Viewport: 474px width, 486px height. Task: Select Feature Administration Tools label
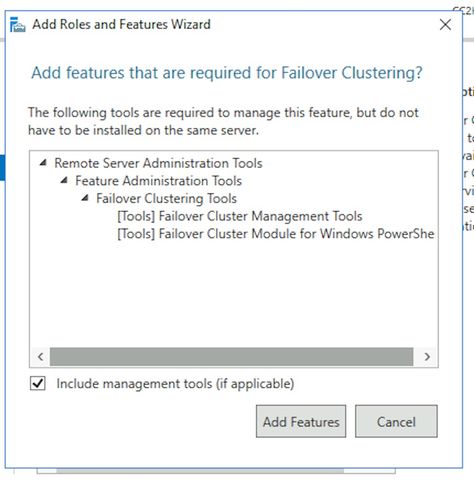tap(158, 181)
